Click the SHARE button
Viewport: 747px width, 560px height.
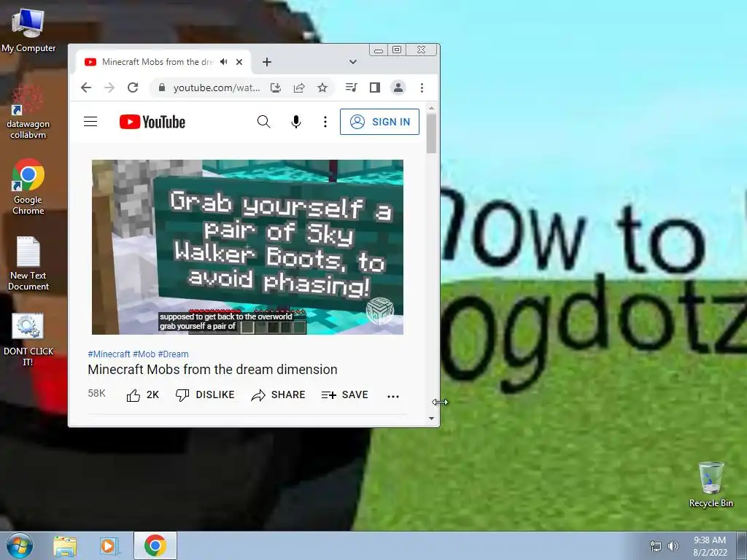click(x=278, y=395)
